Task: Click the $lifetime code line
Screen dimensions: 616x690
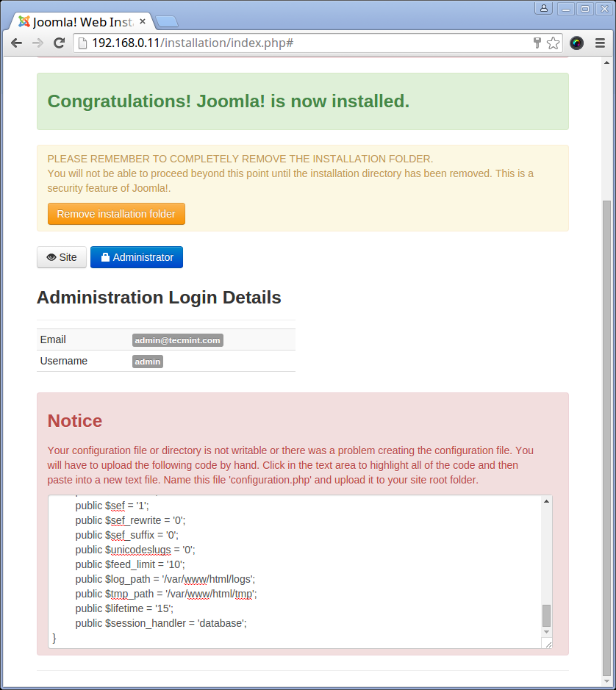Action: [x=124, y=608]
